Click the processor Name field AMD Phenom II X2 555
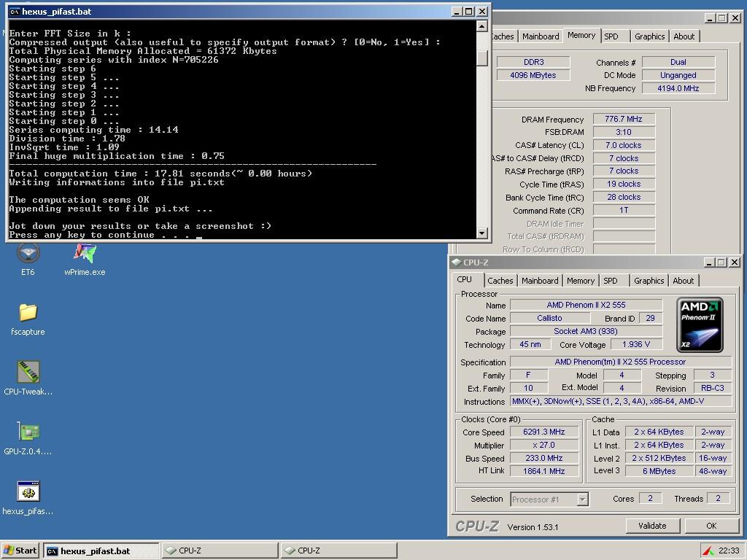 [586, 305]
